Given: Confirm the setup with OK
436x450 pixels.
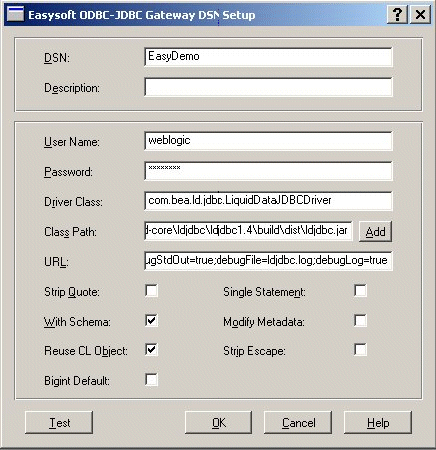Looking at the screenshot, I should click(x=219, y=422).
